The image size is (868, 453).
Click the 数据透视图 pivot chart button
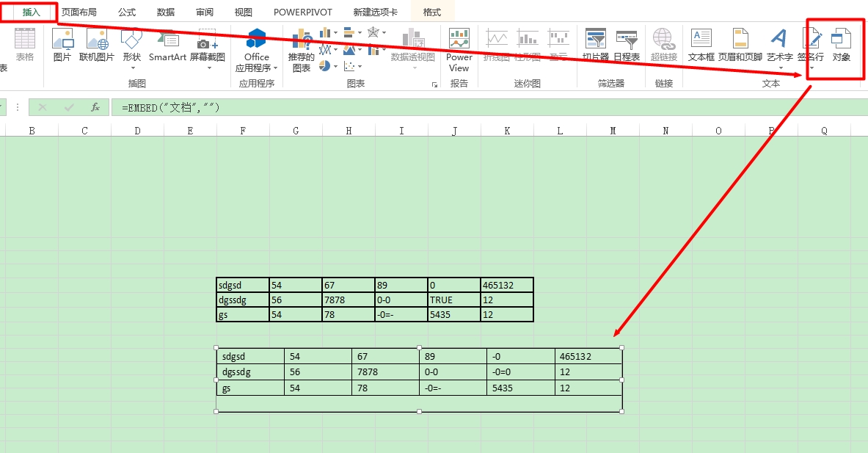click(413, 48)
